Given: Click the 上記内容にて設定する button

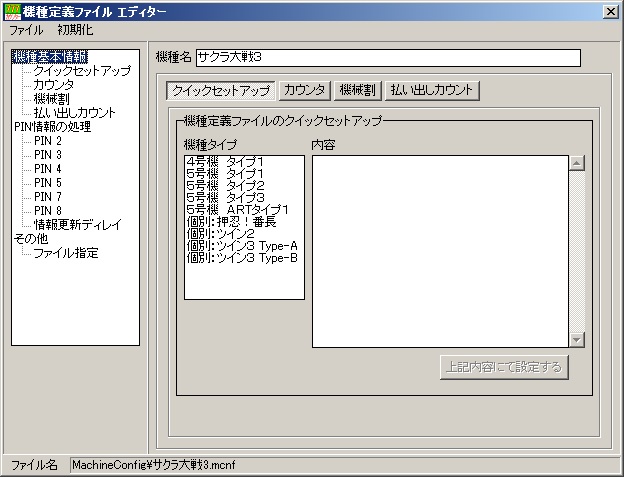Looking at the screenshot, I should (x=504, y=367).
